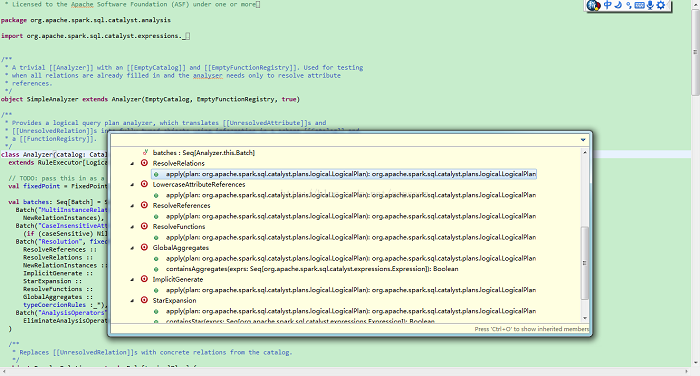Image resolution: width=700 pixels, height=376 pixels.
Task: Click the outline popup filter text field
Action: point(344,140)
